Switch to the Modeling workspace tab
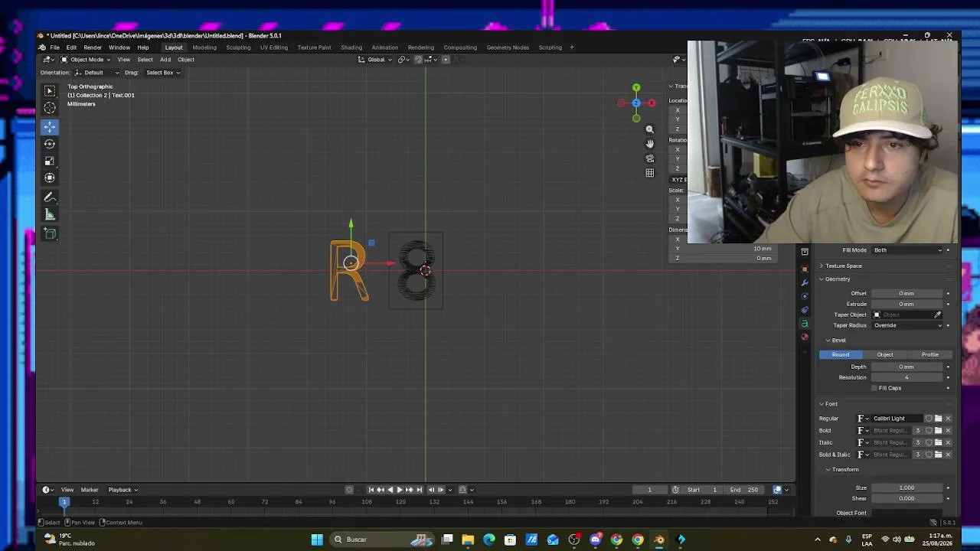 click(x=204, y=47)
